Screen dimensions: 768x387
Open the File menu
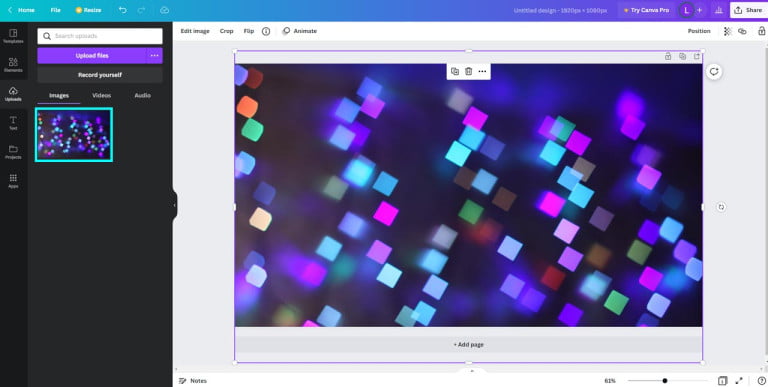(x=56, y=10)
